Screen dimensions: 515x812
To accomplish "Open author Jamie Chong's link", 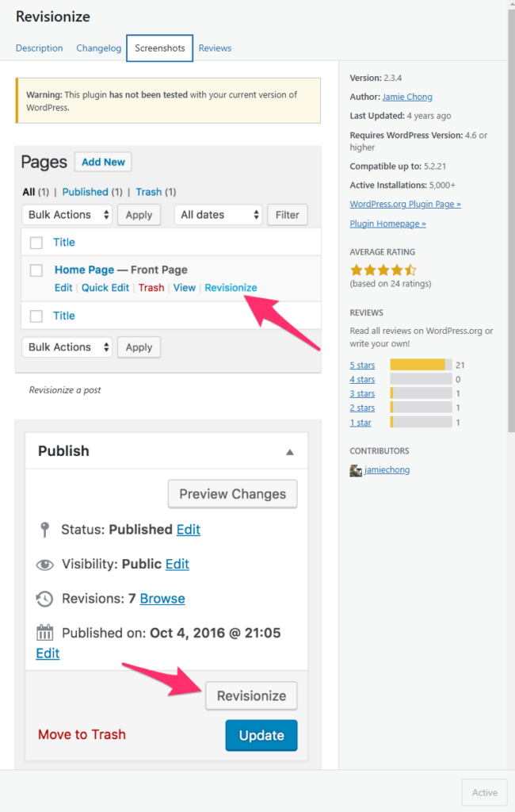I will click(407, 97).
